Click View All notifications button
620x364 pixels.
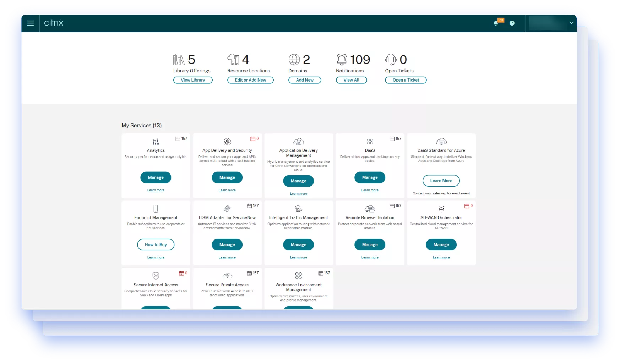click(x=352, y=80)
